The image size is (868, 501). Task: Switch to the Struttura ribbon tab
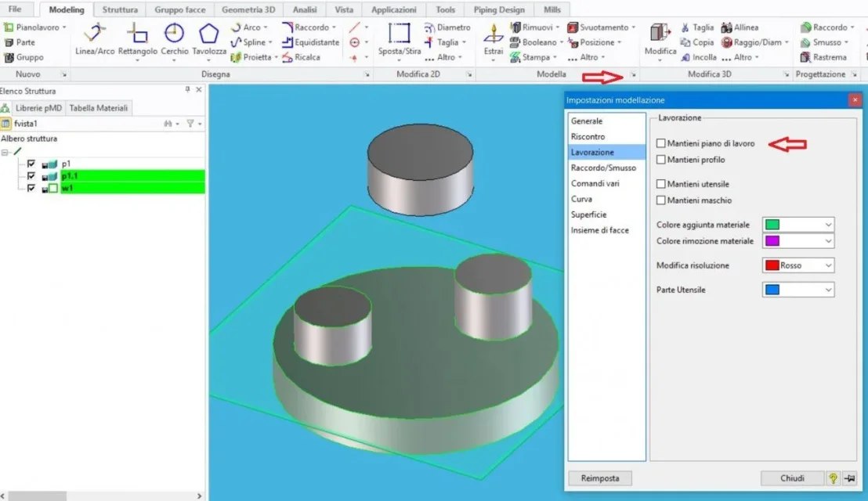pos(120,9)
